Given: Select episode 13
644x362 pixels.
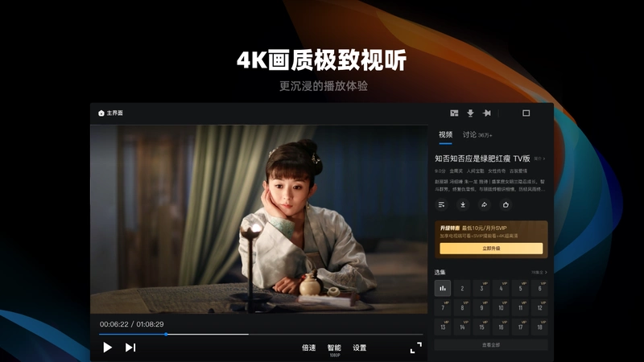Looking at the screenshot, I should pos(443,327).
